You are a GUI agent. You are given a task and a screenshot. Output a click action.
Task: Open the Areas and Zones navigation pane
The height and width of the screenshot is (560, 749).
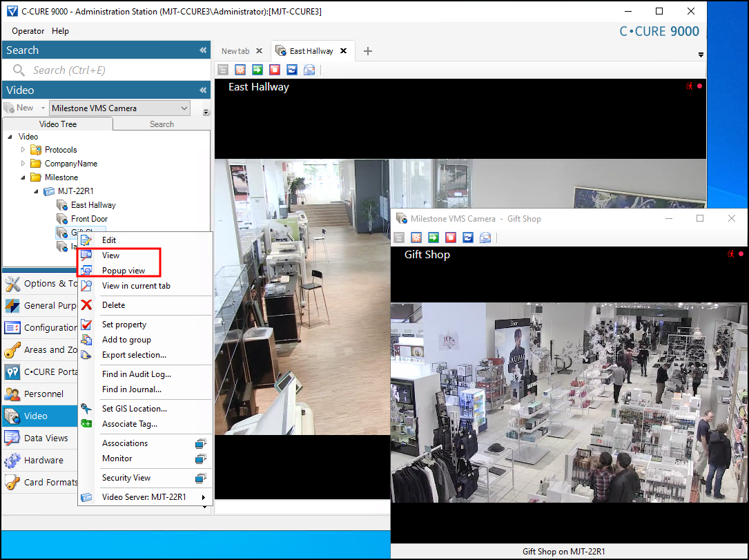pos(40,350)
